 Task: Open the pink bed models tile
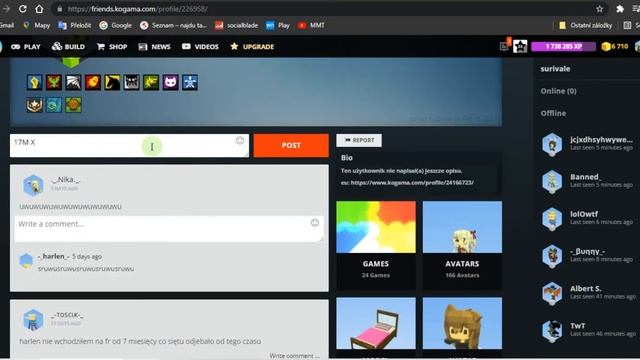pos(376,323)
